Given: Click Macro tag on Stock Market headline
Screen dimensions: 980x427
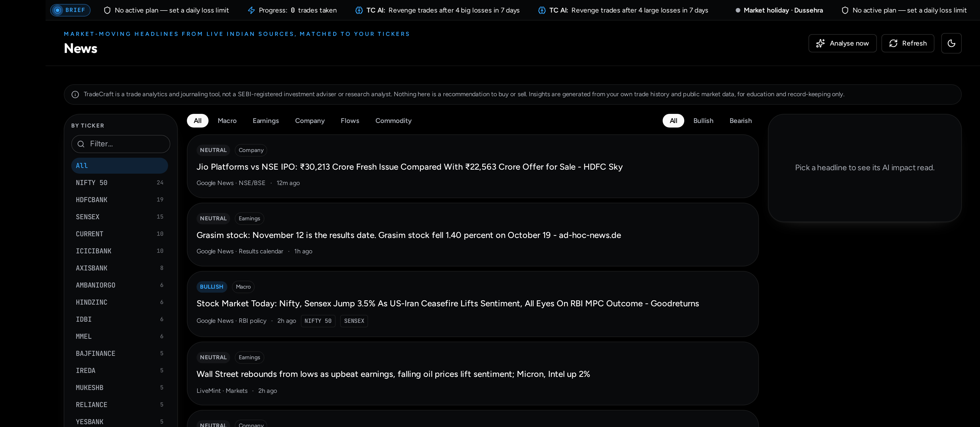Looking at the screenshot, I should click(x=243, y=287).
